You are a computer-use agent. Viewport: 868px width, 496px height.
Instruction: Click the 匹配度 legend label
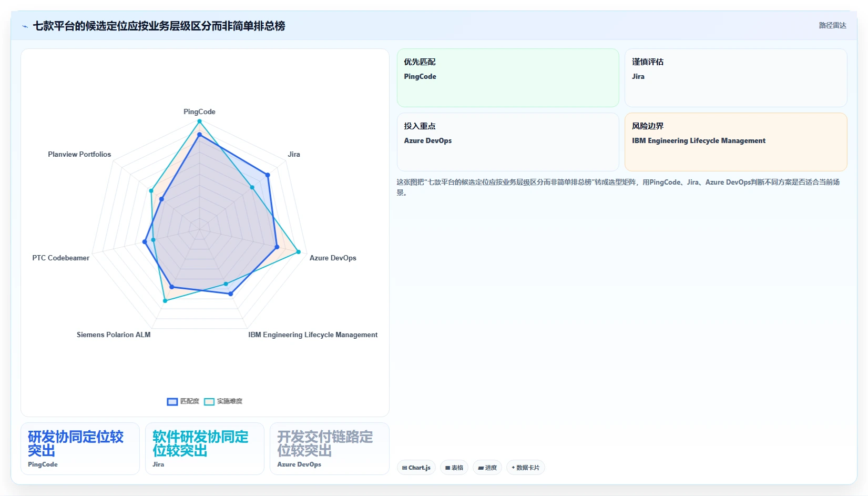190,401
